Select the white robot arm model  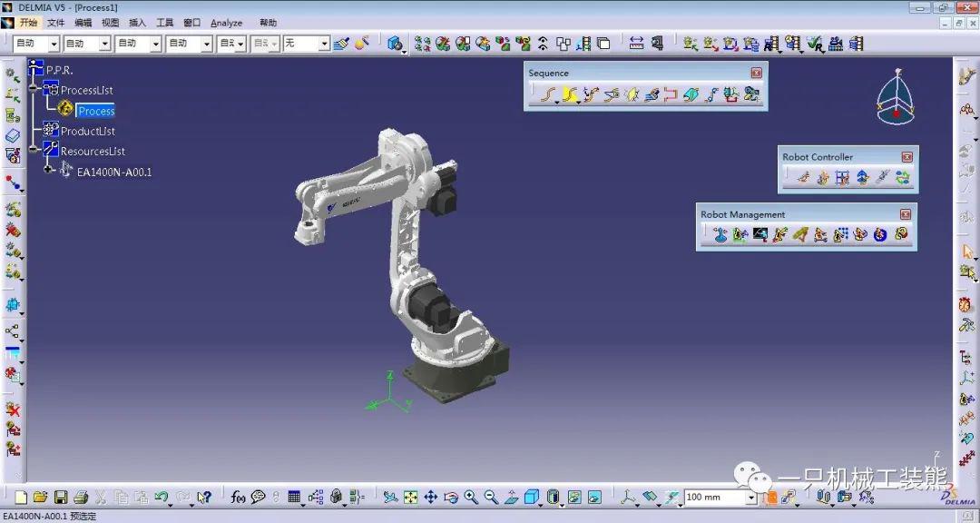click(401, 265)
